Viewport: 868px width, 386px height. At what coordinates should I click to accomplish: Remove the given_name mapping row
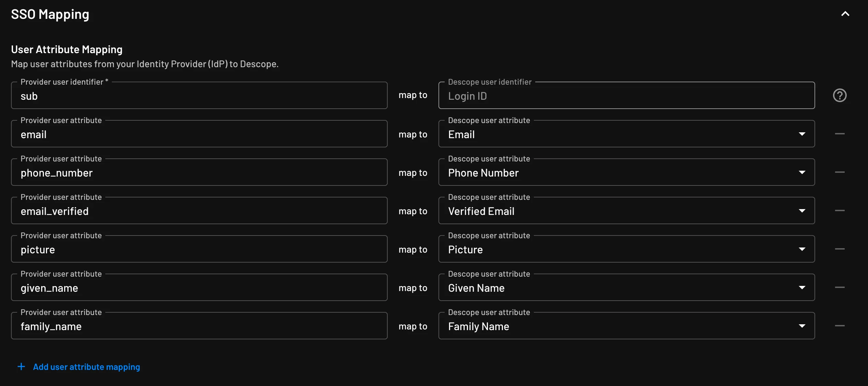(x=840, y=288)
